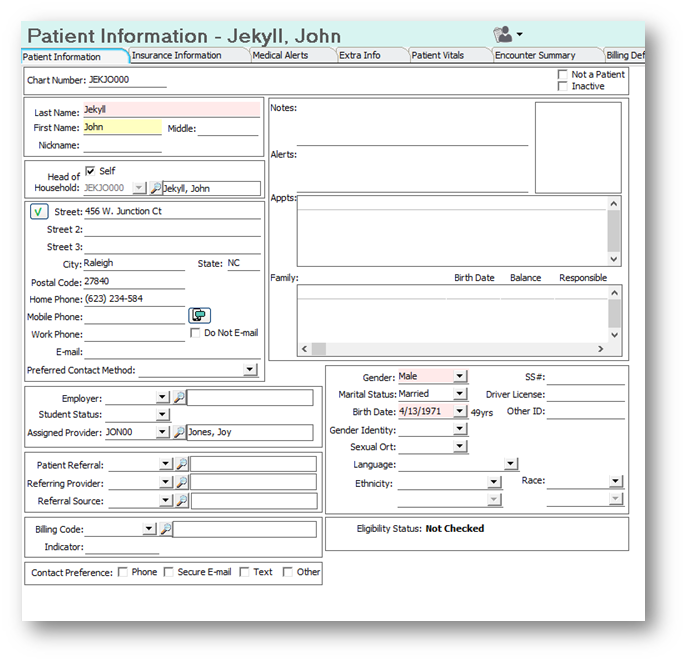The image size is (687, 663).
Task: Open the Billing Code search magnifier
Action: [166, 529]
